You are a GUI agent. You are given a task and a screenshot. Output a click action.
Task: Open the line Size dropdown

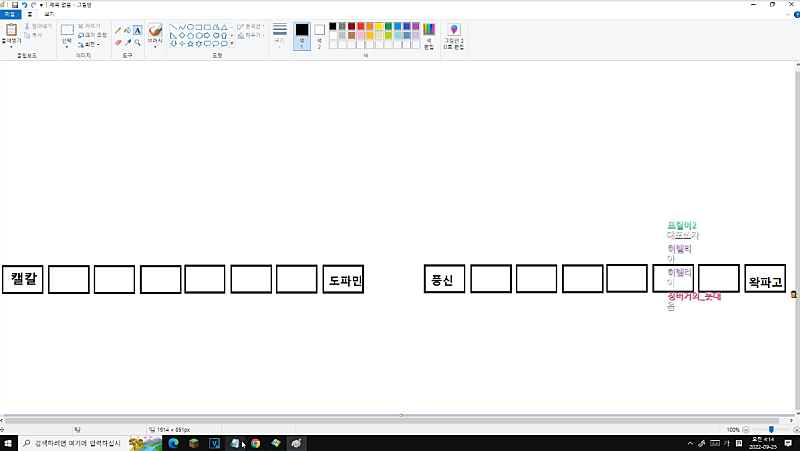coord(280,36)
